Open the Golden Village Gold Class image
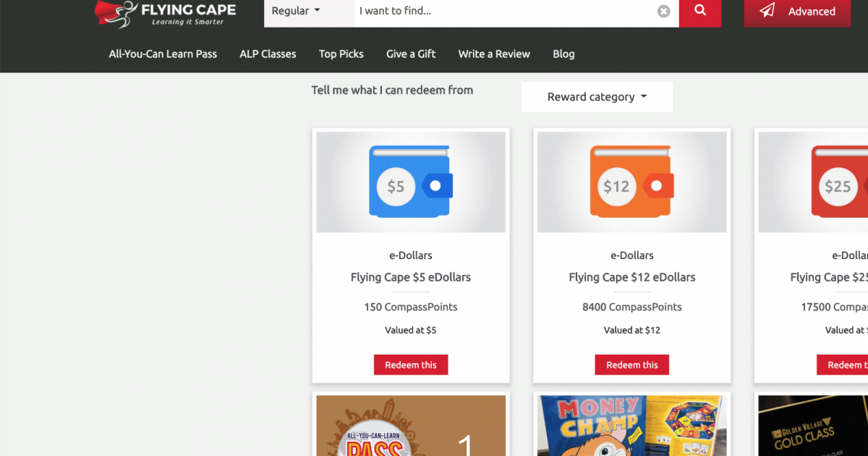Image resolution: width=868 pixels, height=456 pixels. 813,426
